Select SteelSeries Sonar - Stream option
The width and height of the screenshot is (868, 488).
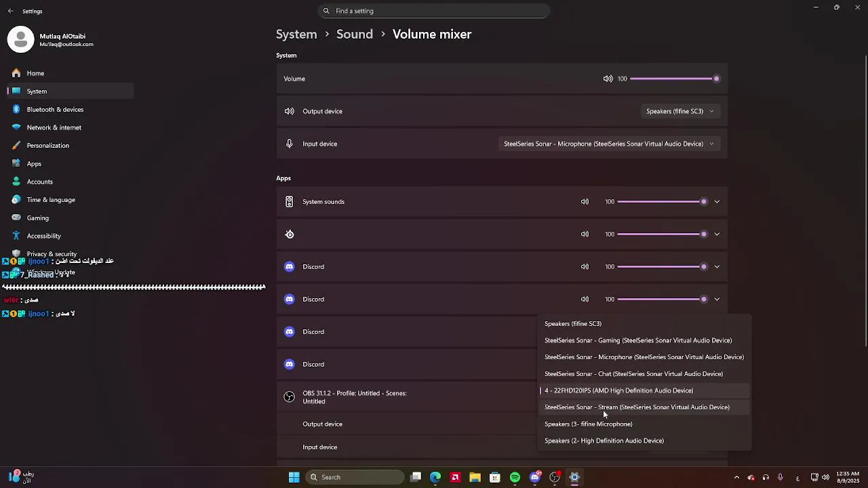click(x=645, y=407)
